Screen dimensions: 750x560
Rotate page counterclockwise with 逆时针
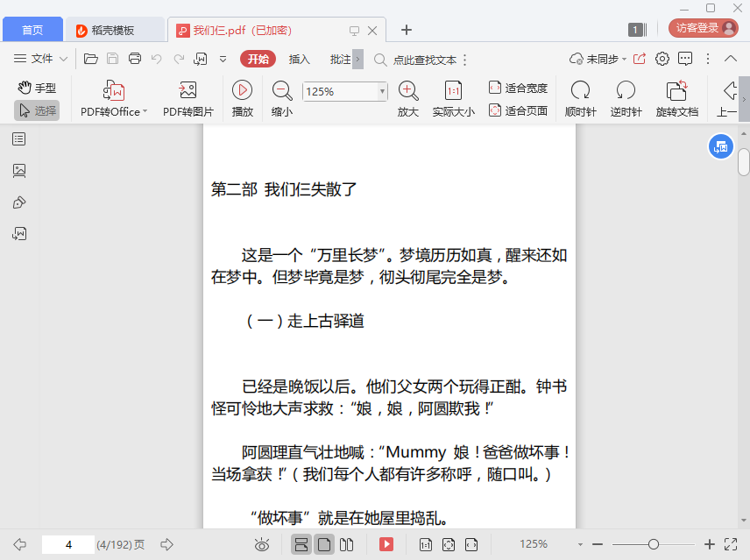[x=626, y=90]
